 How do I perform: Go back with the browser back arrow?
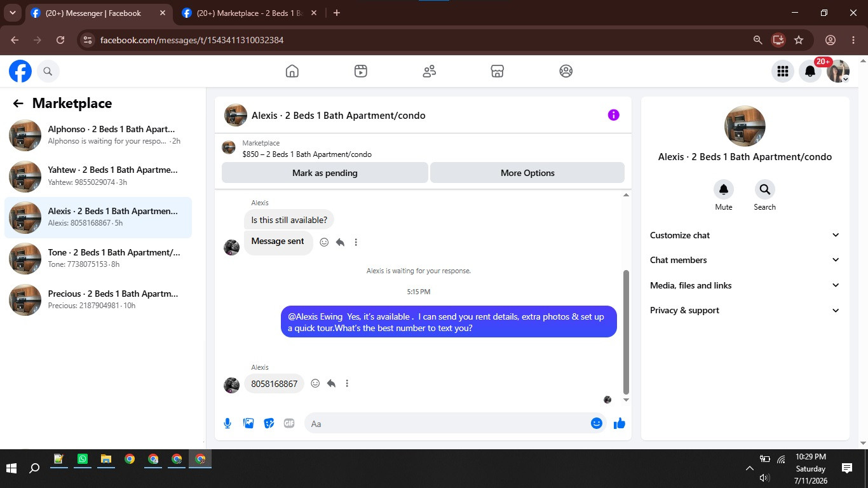(15, 40)
